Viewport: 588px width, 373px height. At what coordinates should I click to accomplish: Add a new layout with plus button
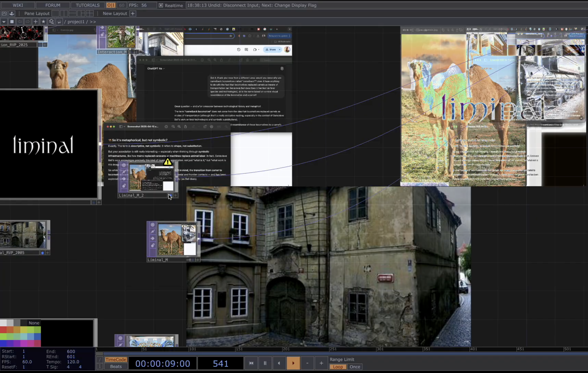[133, 14]
